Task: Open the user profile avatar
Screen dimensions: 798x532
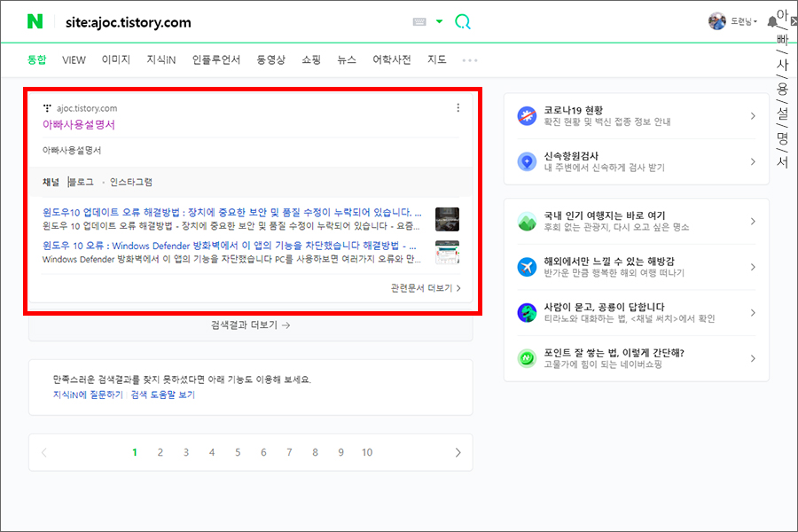Action: 717,21
